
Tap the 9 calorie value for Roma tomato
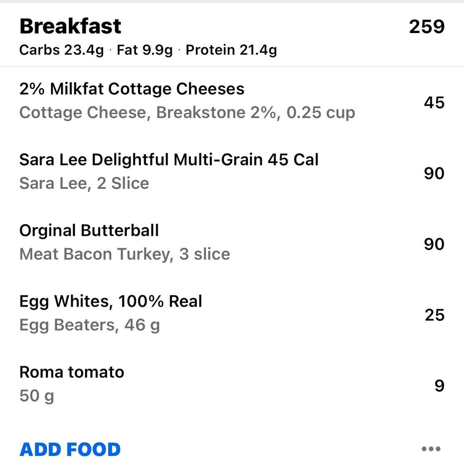[x=440, y=386]
